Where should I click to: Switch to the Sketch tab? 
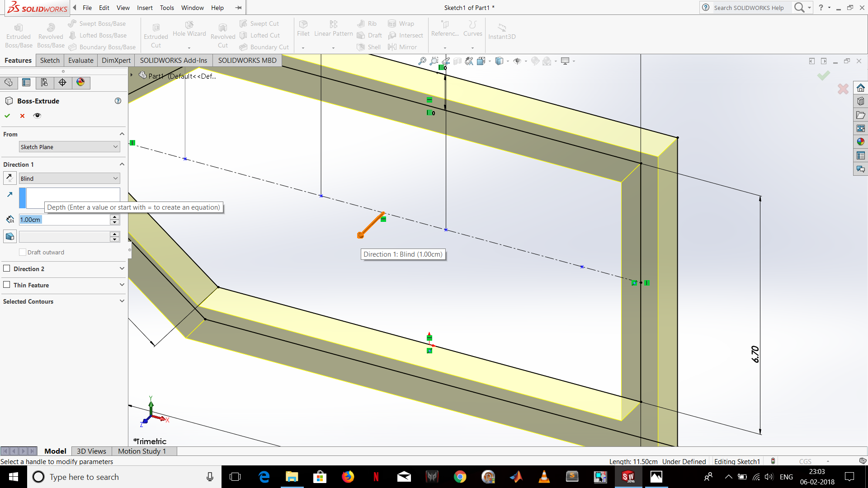point(49,60)
